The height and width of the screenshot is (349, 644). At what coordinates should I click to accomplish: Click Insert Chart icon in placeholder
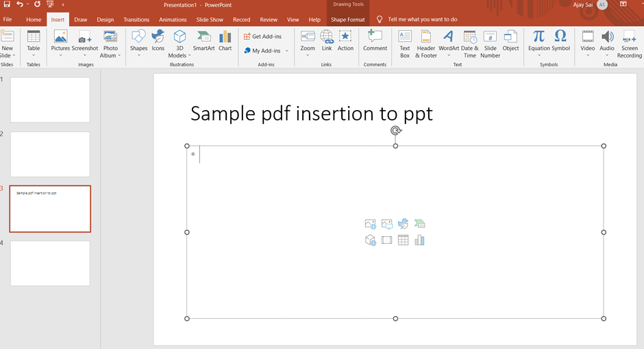(x=419, y=240)
